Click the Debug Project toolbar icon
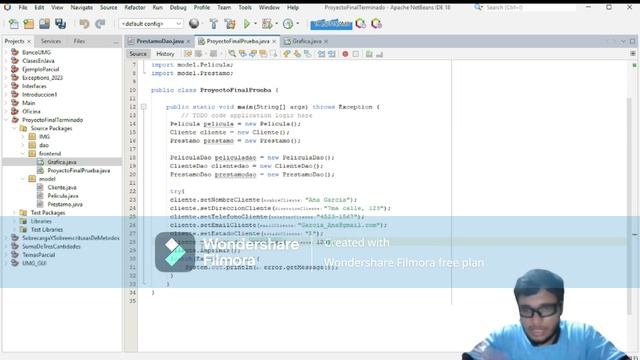 tap(267, 24)
